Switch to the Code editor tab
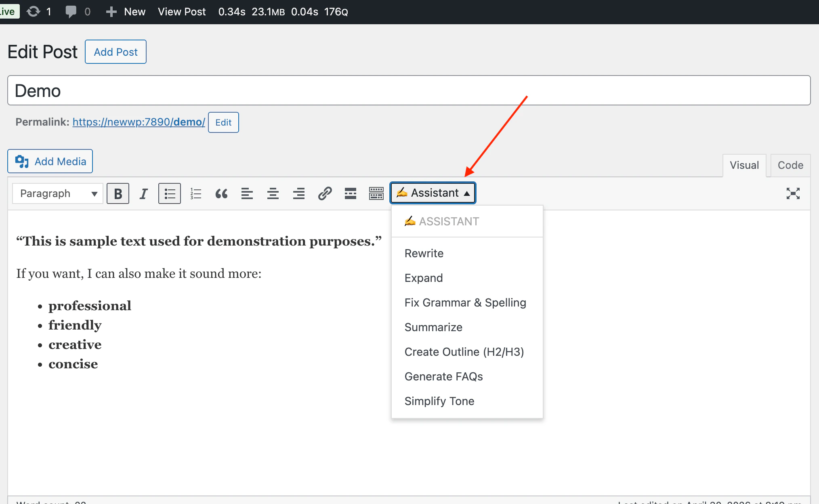Image resolution: width=819 pixels, height=504 pixels. (x=790, y=165)
